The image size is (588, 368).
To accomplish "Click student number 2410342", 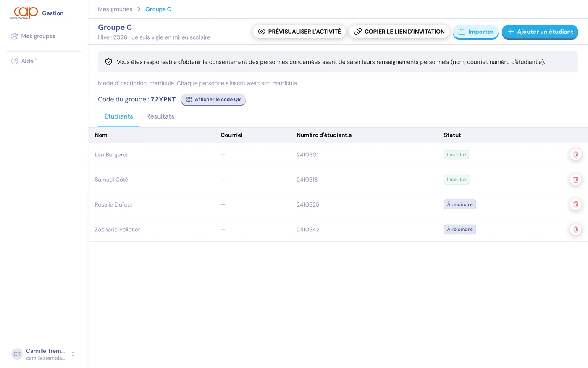I will 308,229.
